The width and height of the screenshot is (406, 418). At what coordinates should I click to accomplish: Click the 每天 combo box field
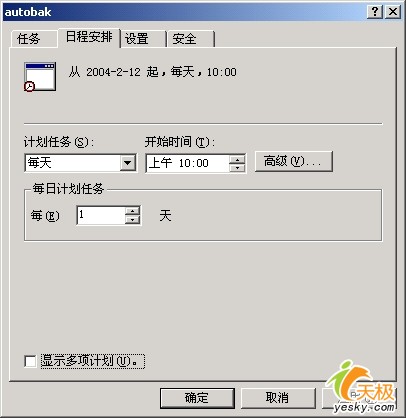click(81, 163)
